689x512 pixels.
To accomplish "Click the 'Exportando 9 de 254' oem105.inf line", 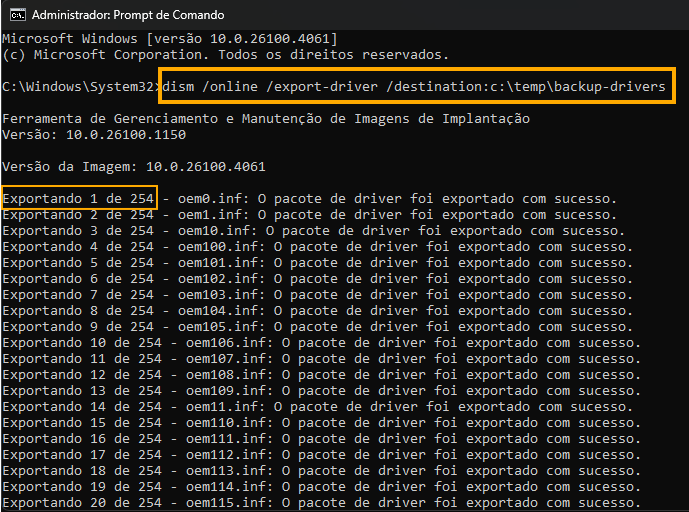I will [x=318, y=327].
